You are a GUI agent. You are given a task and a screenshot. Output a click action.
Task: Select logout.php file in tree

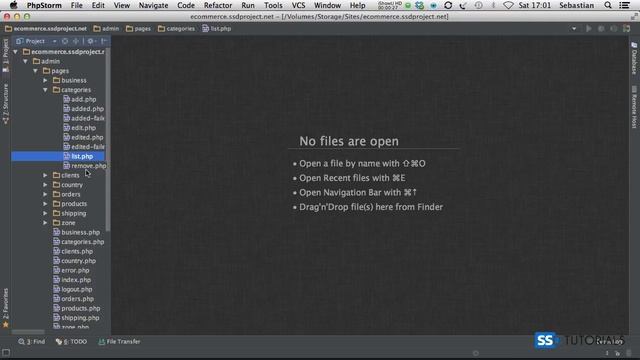tap(73, 289)
